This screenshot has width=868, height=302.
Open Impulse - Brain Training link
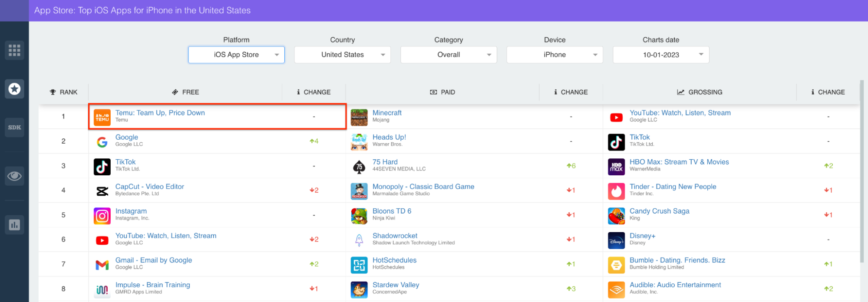(153, 285)
